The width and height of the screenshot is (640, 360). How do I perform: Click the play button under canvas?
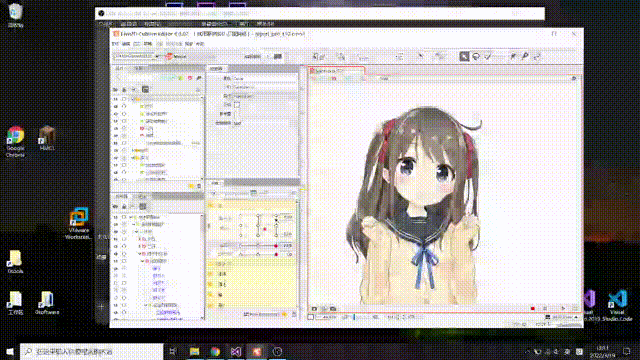(x=563, y=309)
